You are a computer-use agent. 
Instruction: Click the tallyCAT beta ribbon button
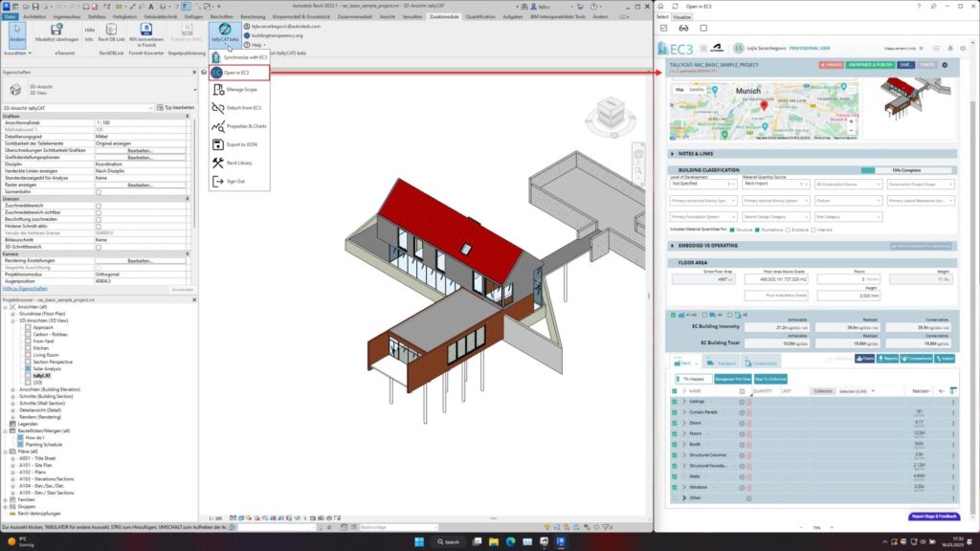tap(224, 33)
